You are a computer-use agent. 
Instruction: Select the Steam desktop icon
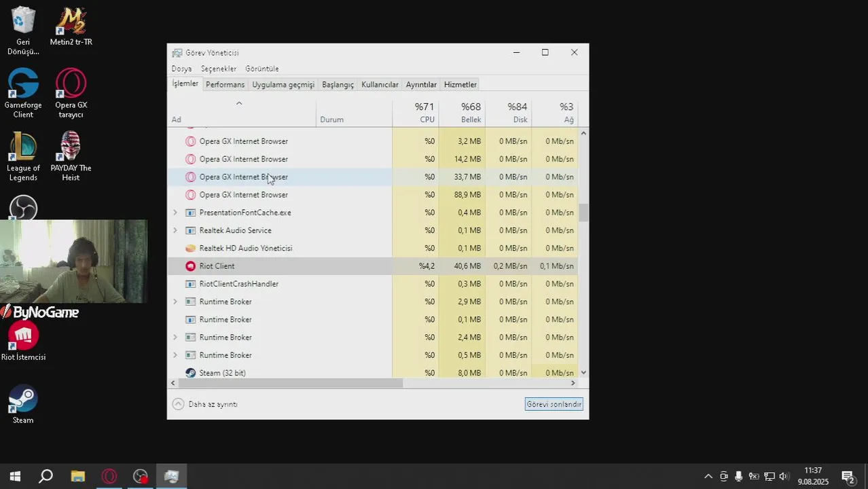tap(23, 405)
